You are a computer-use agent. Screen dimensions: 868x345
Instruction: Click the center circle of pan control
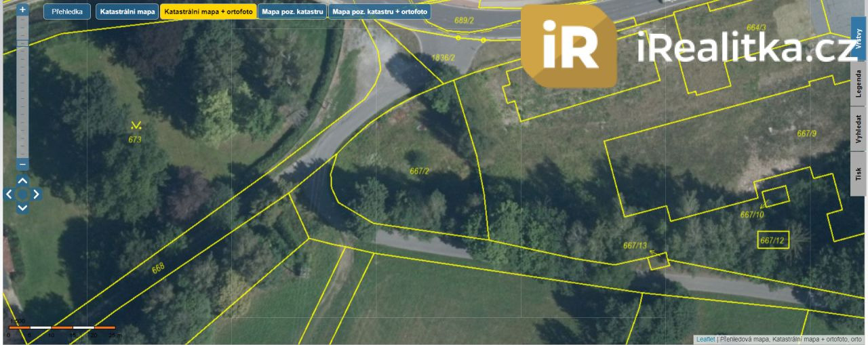pyautogui.click(x=22, y=195)
